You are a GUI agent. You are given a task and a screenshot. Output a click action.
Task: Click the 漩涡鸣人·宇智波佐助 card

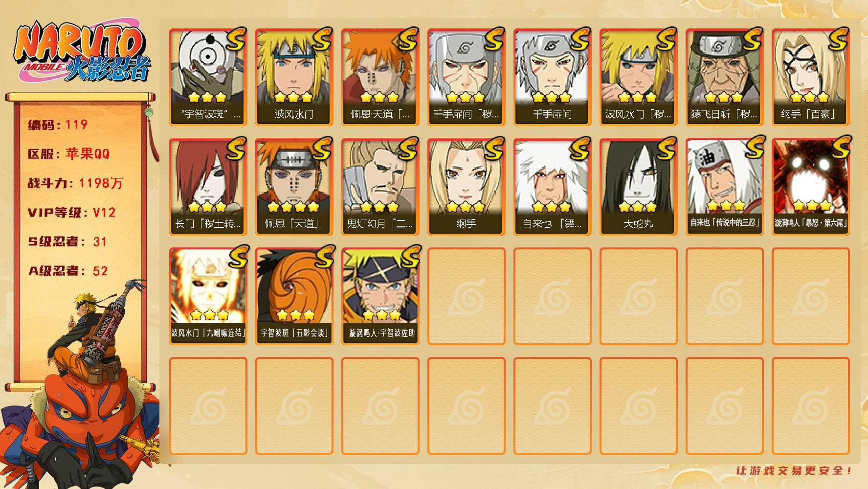[380, 296]
